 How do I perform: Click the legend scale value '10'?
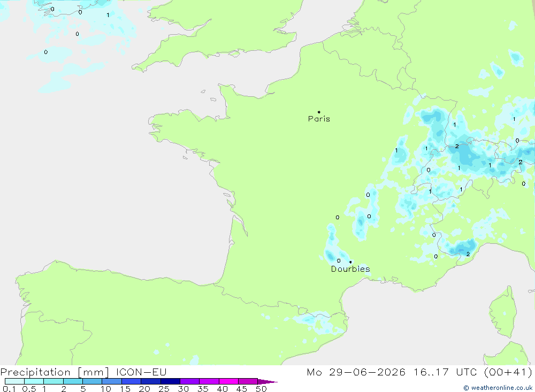[x=106, y=389]
